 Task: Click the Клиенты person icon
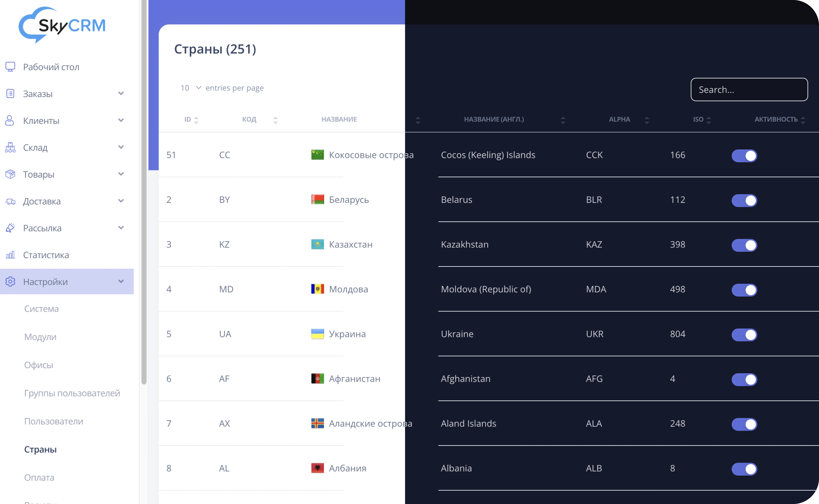point(10,120)
